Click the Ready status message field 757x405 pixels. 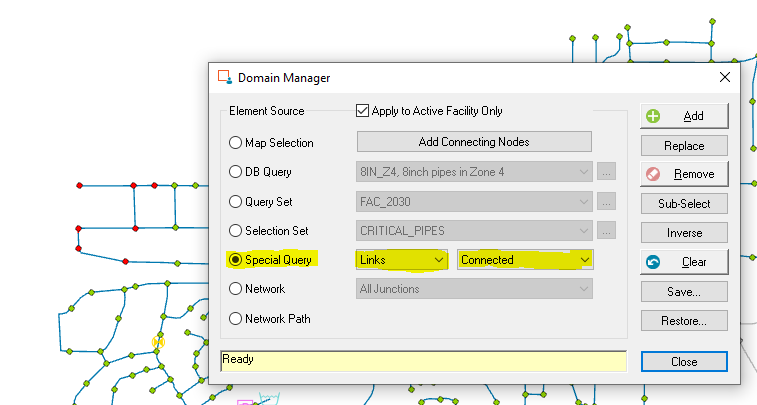[x=423, y=361]
